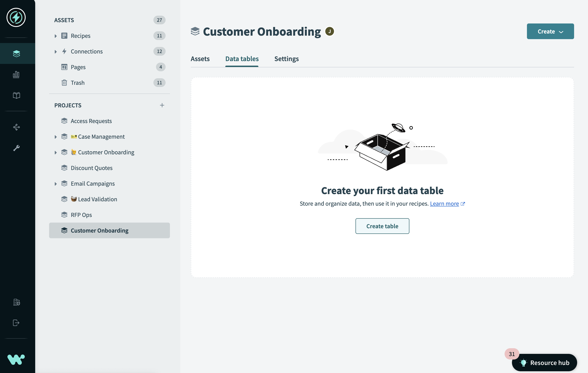This screenshot has height=373, width=588.
Task: Open the Trash folder
Action: pyautogui.click(x=77, y=83)
